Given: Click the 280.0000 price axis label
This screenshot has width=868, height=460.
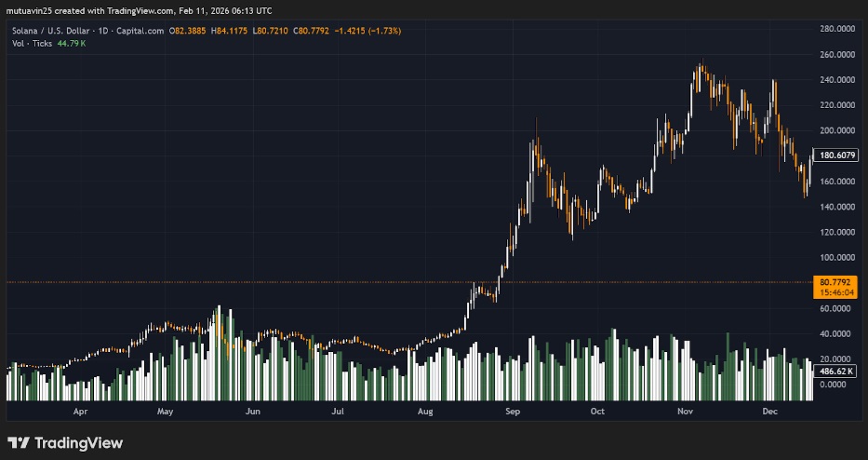Looking at the screenshot, I should 837,29.
